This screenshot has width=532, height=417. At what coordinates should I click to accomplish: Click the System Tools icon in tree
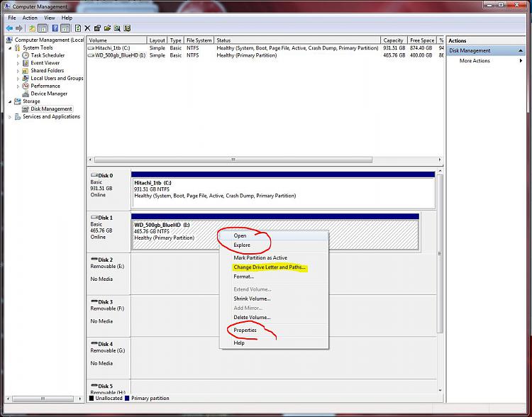(x=18, y=48)
